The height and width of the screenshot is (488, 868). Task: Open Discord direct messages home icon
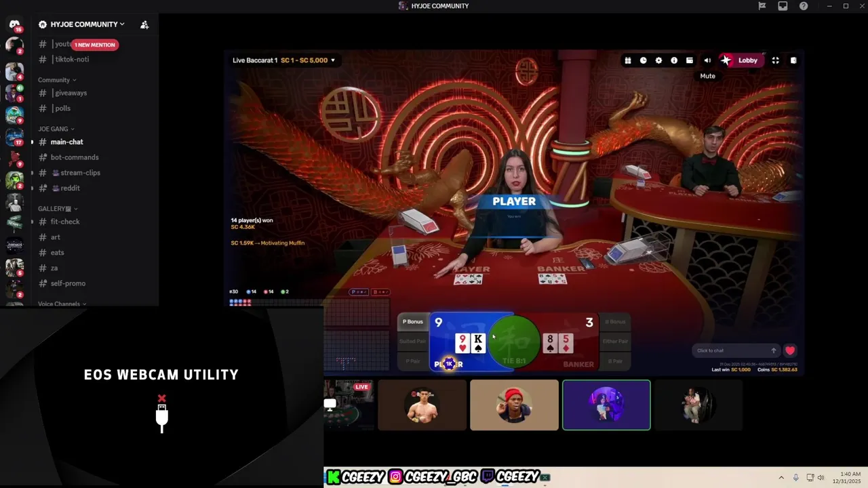tap(14, 25)
